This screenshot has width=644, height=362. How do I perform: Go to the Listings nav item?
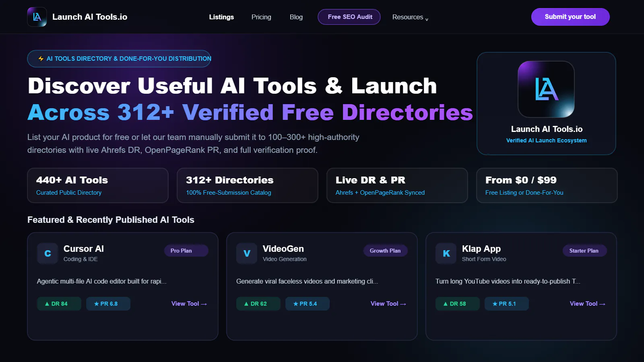[221, 17]
